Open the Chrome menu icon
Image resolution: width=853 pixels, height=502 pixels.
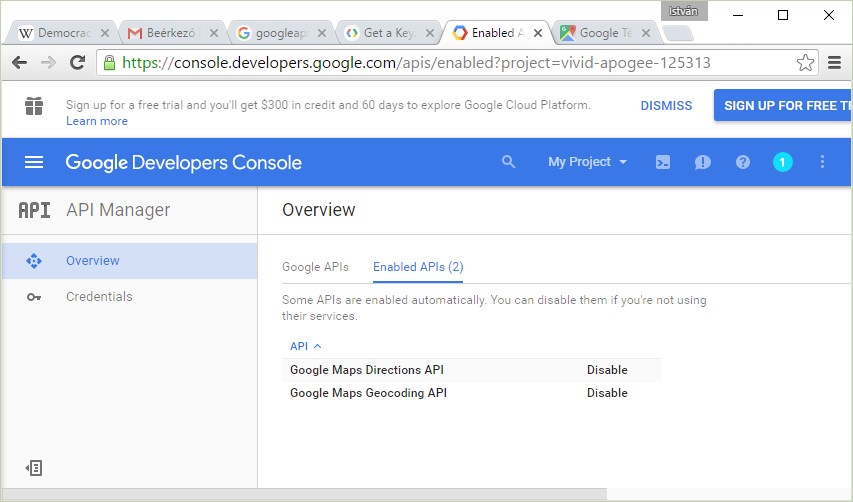835,63
